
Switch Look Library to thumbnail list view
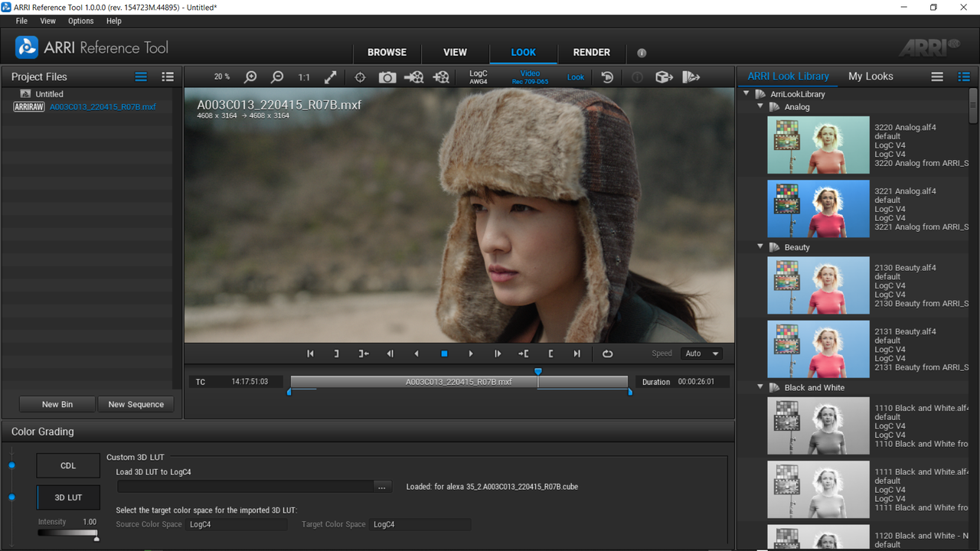(964, 77)
